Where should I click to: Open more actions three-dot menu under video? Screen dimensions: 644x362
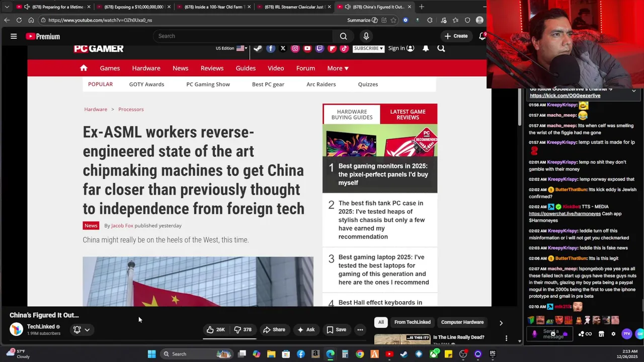point(360,330)
